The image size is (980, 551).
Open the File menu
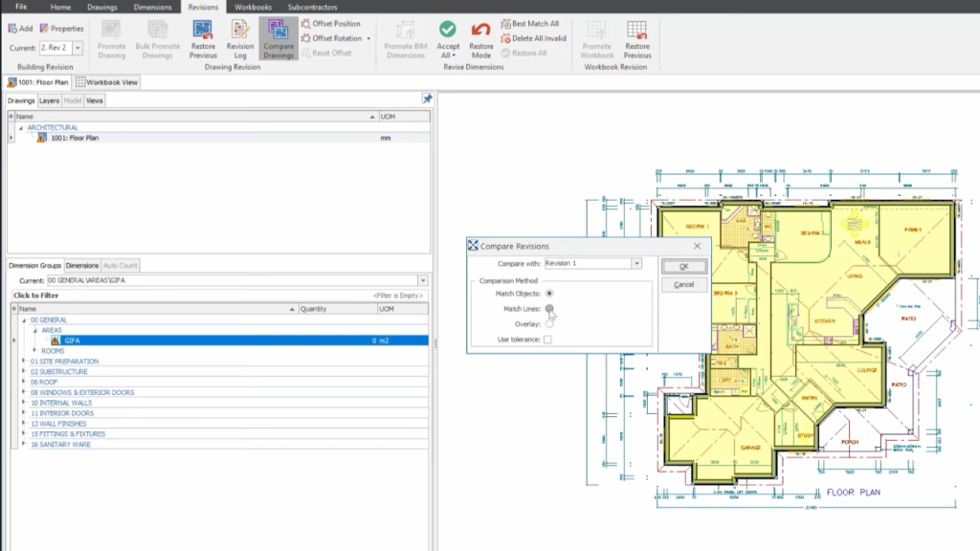pos(21,7)
